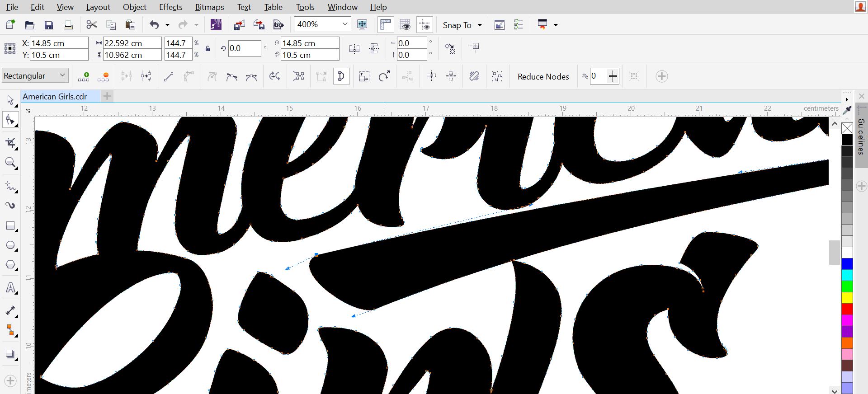
Task: Click the Add Nodes icon
Action: point(84,76)
